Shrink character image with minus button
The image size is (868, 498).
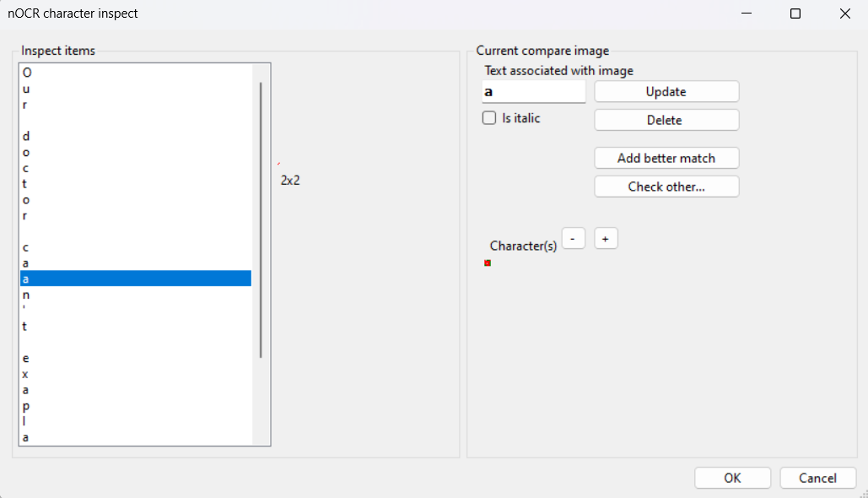click(573, 239)
